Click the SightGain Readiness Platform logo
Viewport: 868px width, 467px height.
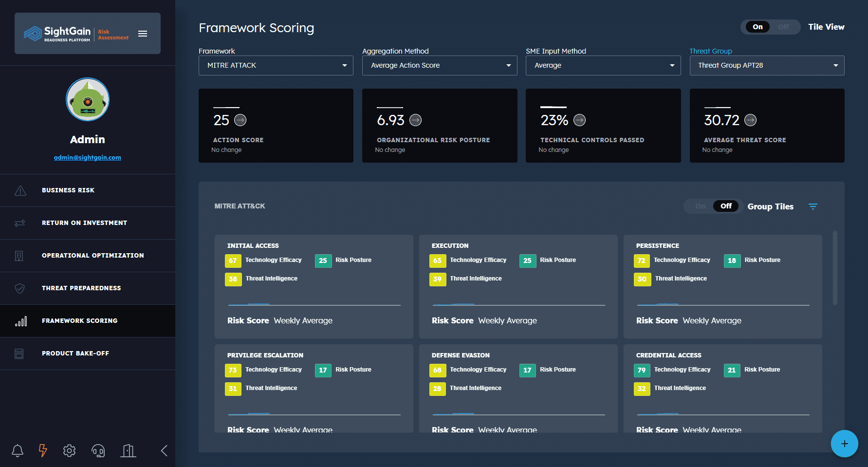[57, 34]
